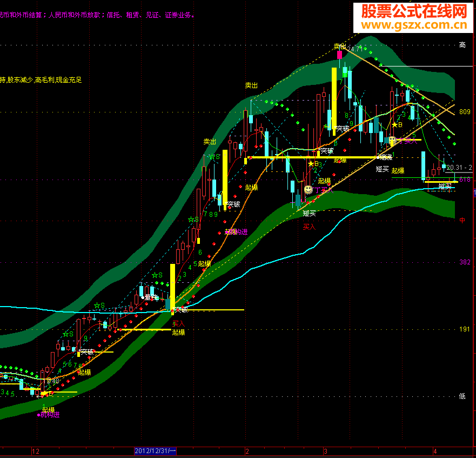
Task: Select the 2012/12/31 date on the time axis
Action: [155, 451]
